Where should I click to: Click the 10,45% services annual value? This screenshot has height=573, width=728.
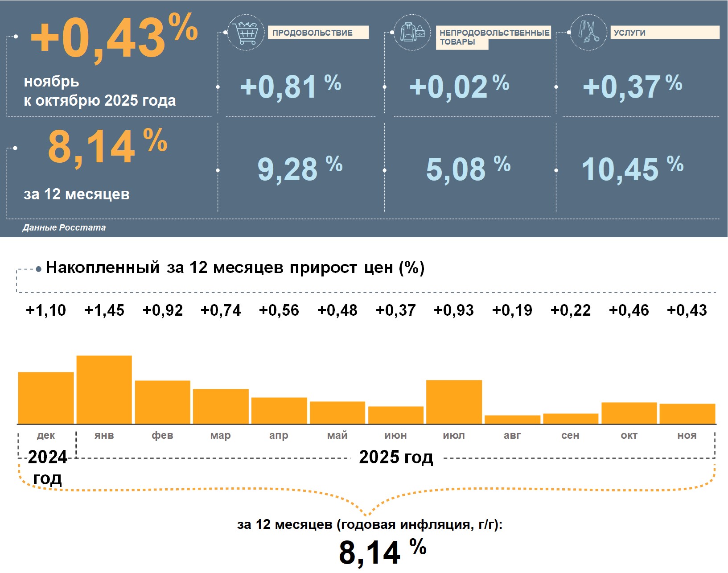pos(632,169)
